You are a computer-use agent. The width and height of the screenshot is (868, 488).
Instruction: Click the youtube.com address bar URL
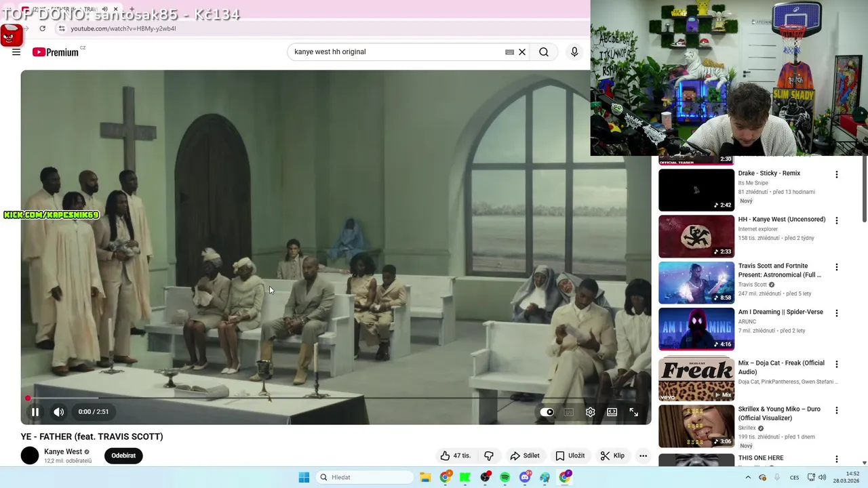[x=123, y=28]
